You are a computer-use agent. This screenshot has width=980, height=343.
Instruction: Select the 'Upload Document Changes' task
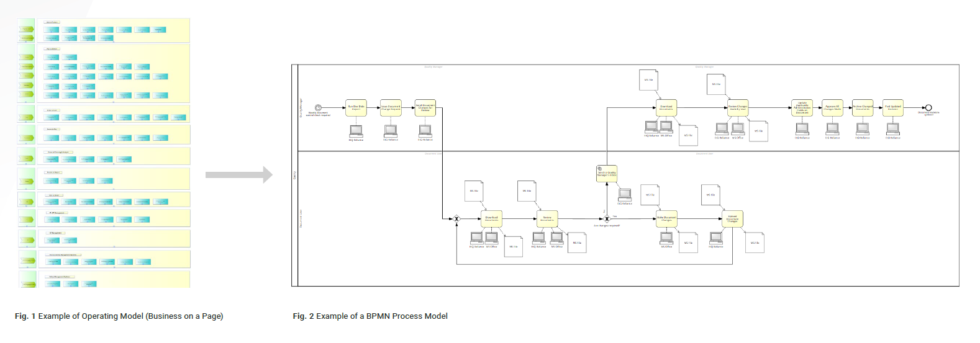[733, 219]
